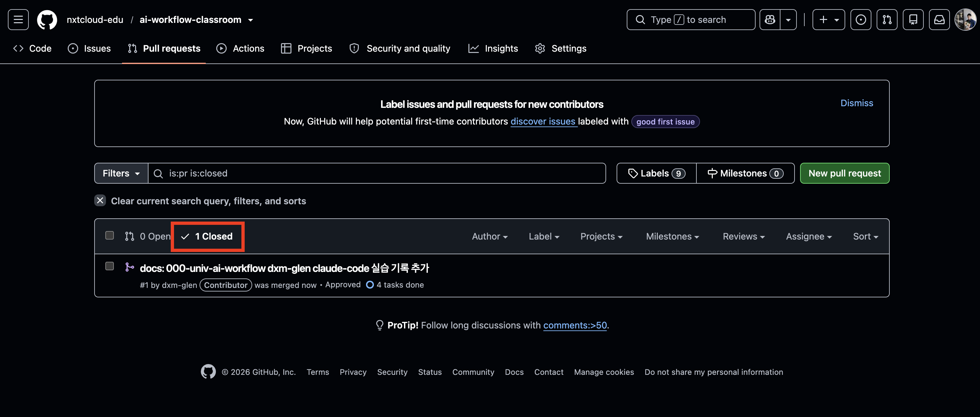Show the 1 Closed pull requests
Viewport: 980px width, 417px height.
point(207,236)
